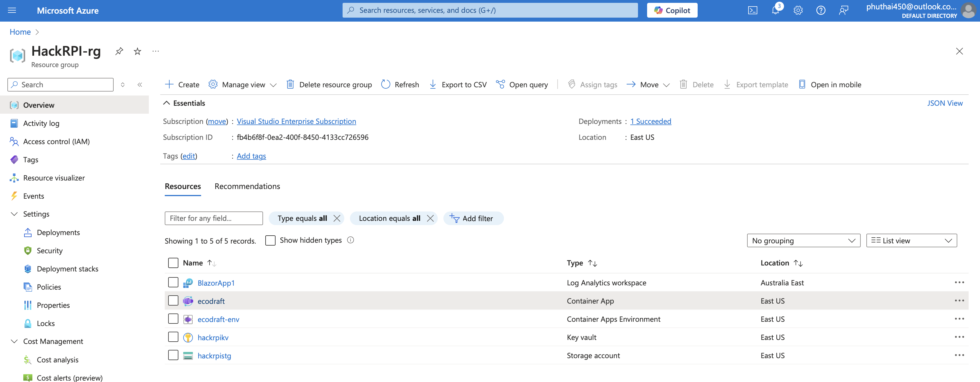The width and height of the screenshot is (980, 382).
Task: Expand the List view dropdown
Action: tap(911, 240)
